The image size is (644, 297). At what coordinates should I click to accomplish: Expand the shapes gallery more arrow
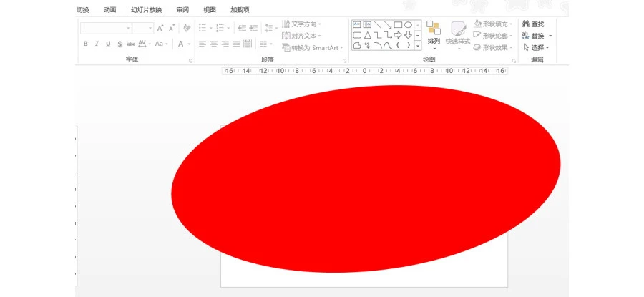(x=418, y=45)
